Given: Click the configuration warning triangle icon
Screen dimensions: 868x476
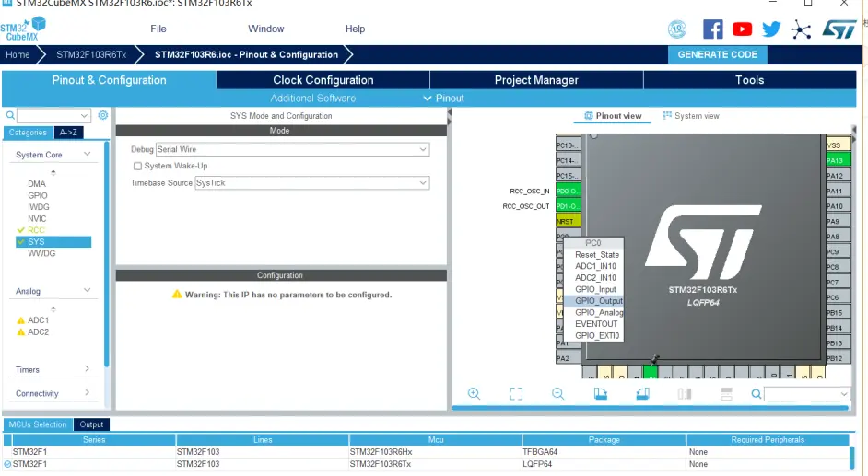Looking at the screenshot, I should (177, 294).
